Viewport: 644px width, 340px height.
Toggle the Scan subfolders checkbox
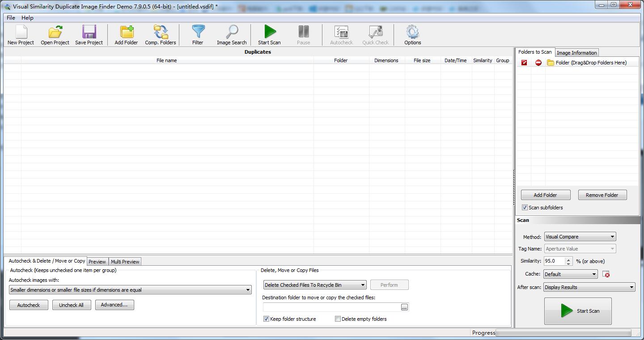525,208
